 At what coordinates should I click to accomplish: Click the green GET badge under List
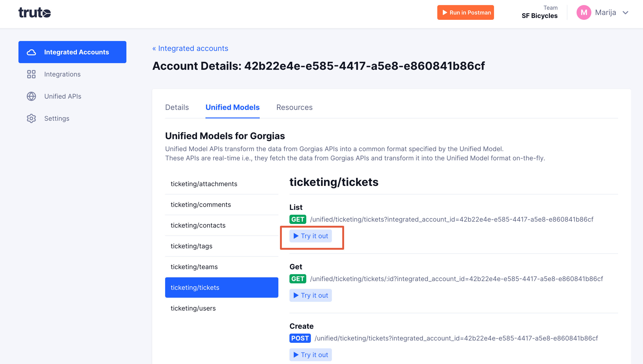(298, 220)
